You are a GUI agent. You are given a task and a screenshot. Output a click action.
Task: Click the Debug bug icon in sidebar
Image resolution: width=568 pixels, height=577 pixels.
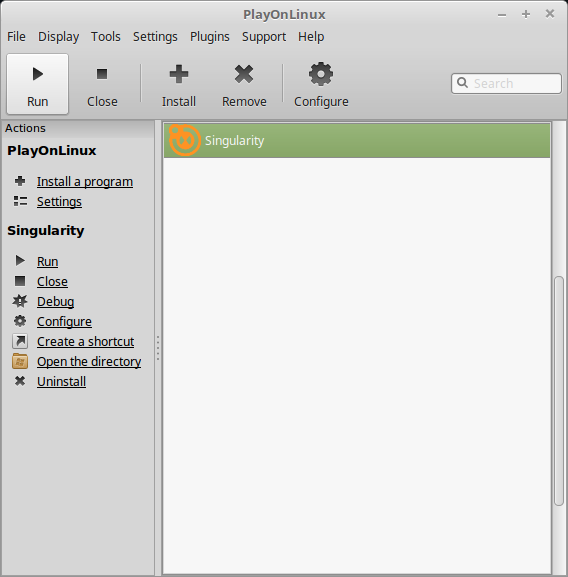(20, 301)
